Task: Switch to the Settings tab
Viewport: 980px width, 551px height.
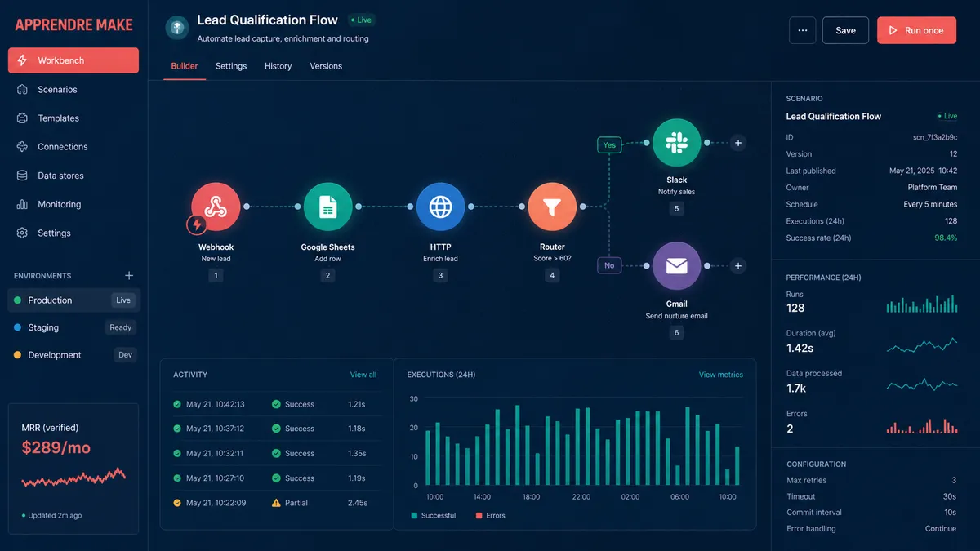Action: [x=231, y=66]
